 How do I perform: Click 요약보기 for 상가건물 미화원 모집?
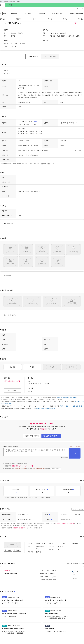coord(75,575)
